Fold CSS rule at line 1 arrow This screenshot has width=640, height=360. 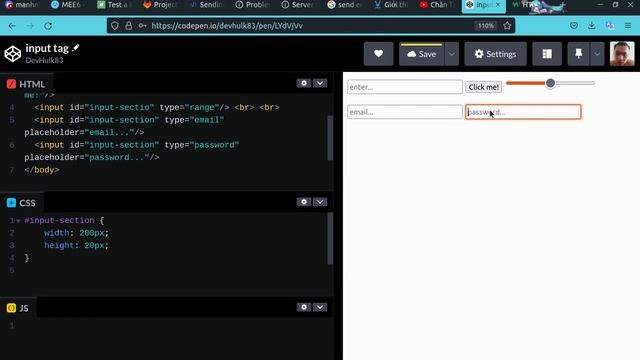[18, 221]
